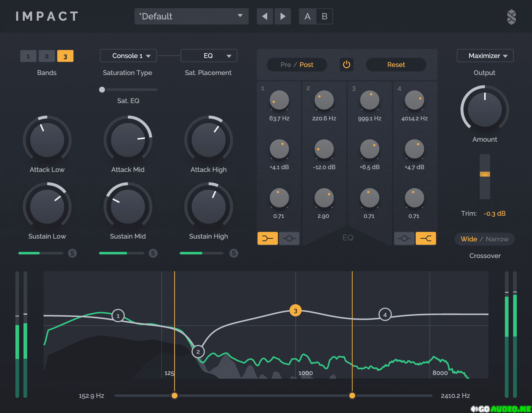The height and width of the screenshot is (413, 532).
Task: Click the Sustain Low knob
Action: pos(47,207)
